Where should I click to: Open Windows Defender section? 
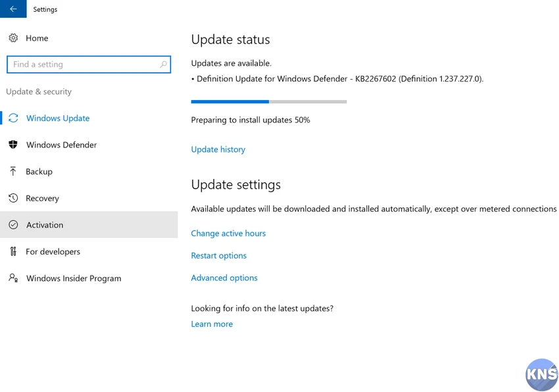pos(61,145)
